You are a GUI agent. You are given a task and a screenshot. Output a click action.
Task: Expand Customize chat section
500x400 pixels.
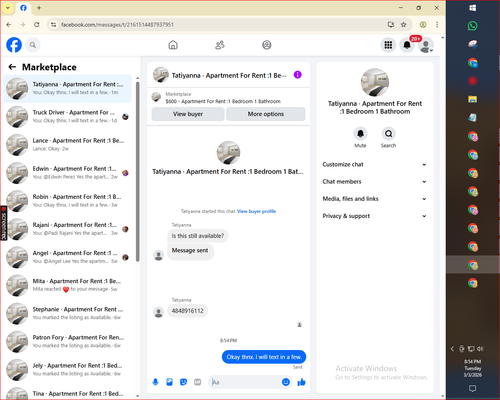point(374,164)
